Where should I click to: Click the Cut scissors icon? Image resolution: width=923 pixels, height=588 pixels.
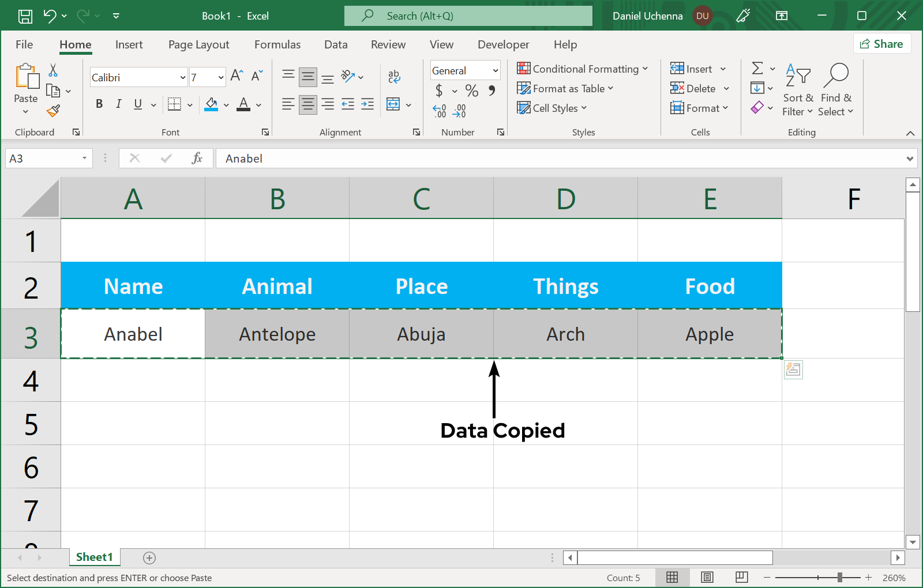pos(53,70)
